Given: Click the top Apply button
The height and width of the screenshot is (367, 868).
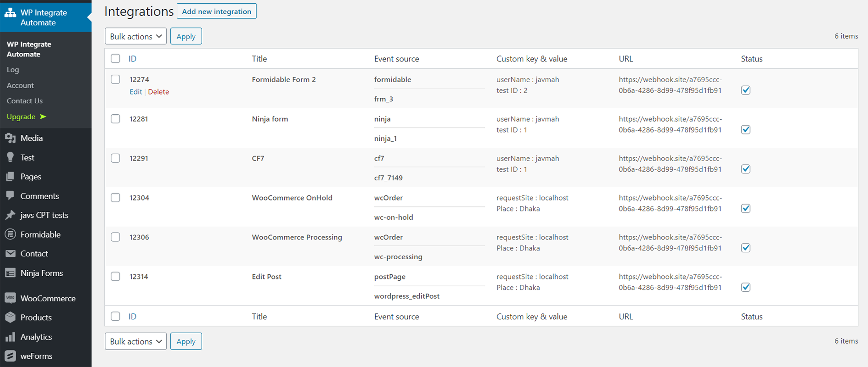Looking at the screenshot, I should pyautogui.click(x=186, y=36).
